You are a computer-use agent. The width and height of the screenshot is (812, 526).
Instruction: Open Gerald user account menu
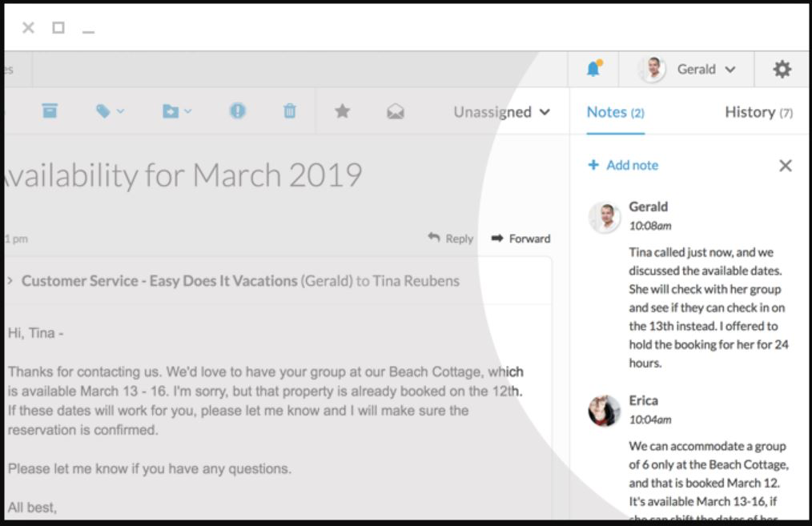coord(689,69)
